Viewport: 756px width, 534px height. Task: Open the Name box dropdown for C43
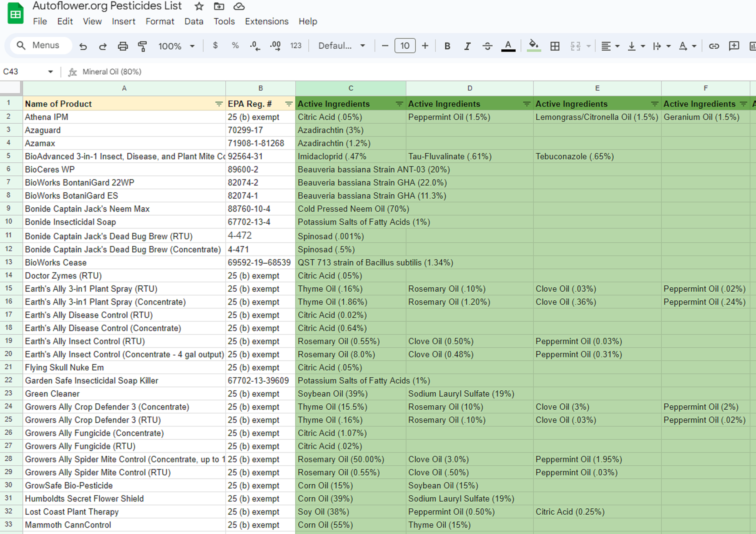coord(50,72)
